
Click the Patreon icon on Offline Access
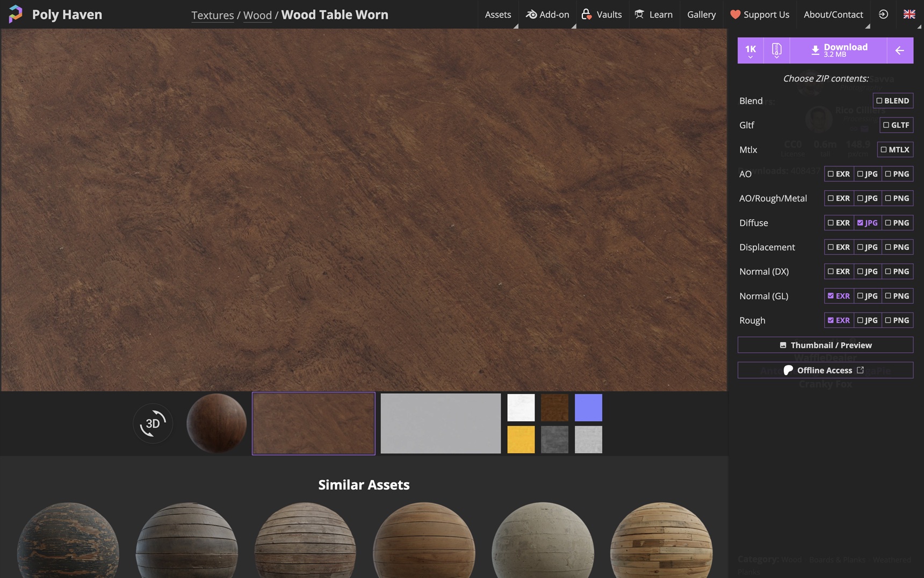pos(788,370)
